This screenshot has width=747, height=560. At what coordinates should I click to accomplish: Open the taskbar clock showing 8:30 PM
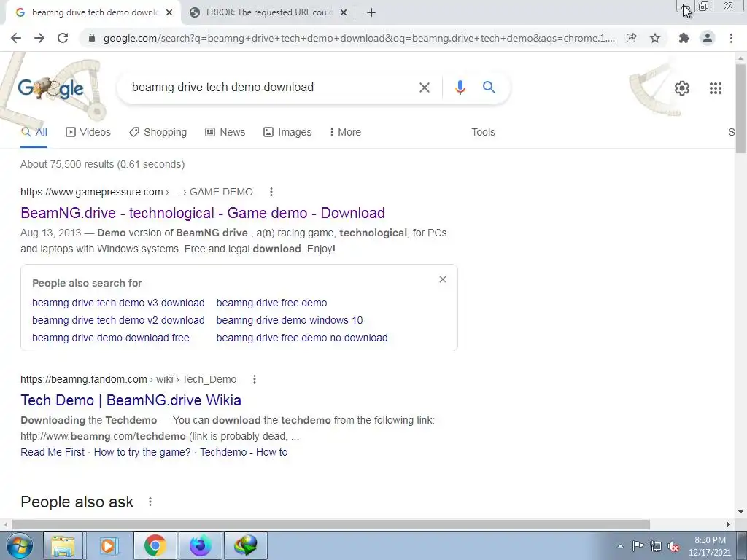(x=709, y=546)
